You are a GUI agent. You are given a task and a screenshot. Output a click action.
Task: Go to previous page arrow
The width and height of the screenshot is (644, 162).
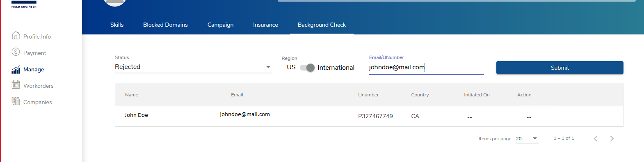[x=596, y=139]
